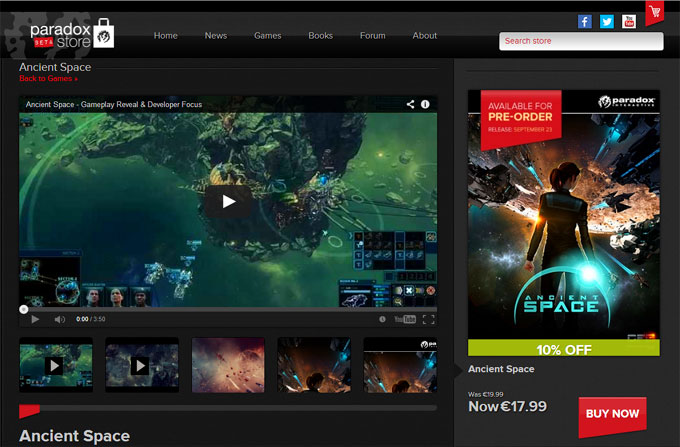Click the Search store input field
Screen dimensions: 680x447
(581, 41)
